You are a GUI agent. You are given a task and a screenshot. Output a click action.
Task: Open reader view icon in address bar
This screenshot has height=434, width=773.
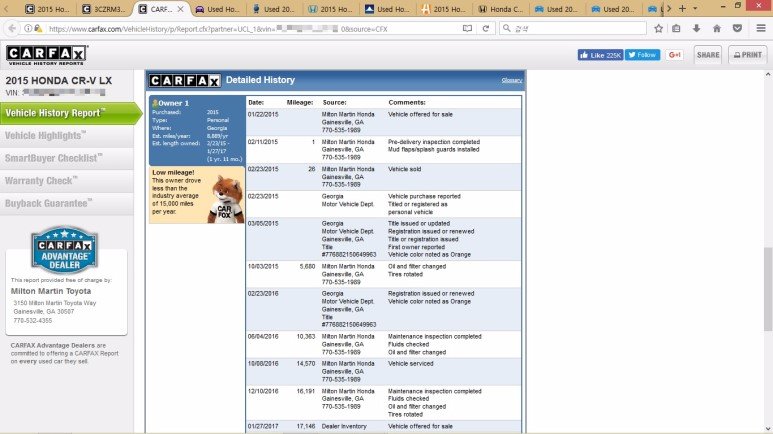pos(467,29)
